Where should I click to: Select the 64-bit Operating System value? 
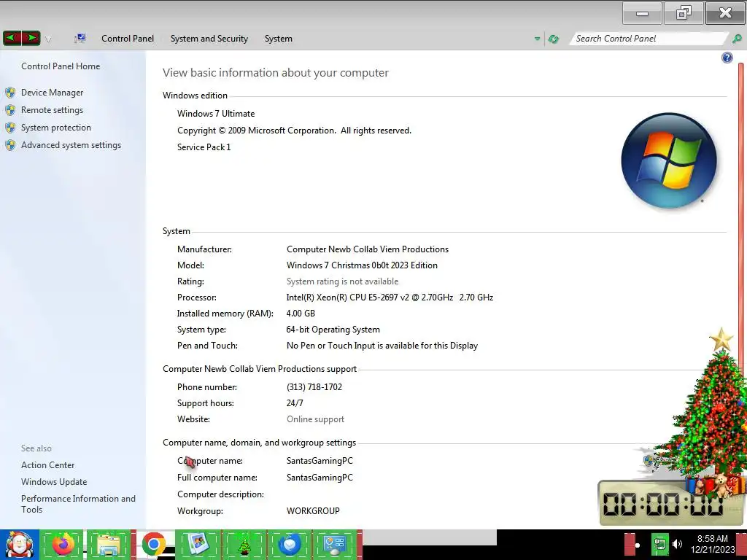pos(333,330)
